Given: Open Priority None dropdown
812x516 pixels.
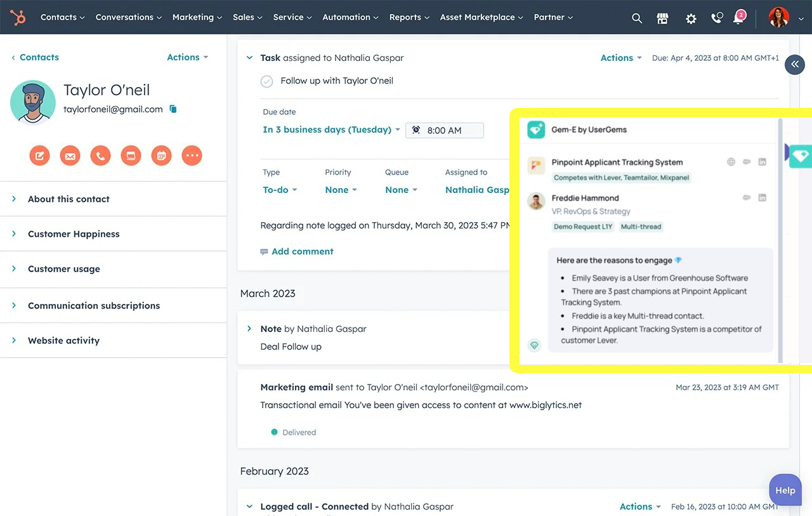Looking at the screenshot, I should [x=341, y=190].
